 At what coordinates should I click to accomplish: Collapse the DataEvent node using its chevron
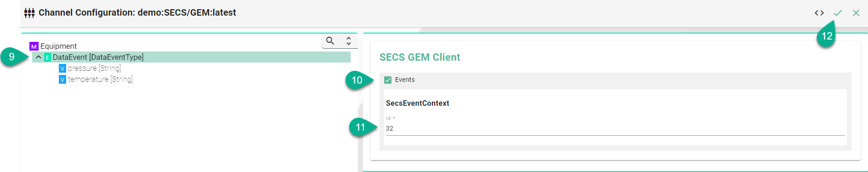tap(39, 57)
